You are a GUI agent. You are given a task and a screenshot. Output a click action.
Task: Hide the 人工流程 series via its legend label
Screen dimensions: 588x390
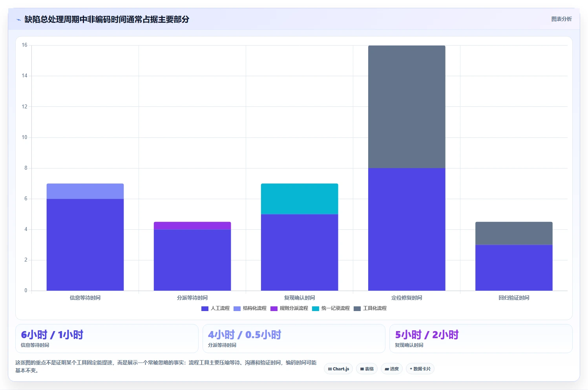220,308
